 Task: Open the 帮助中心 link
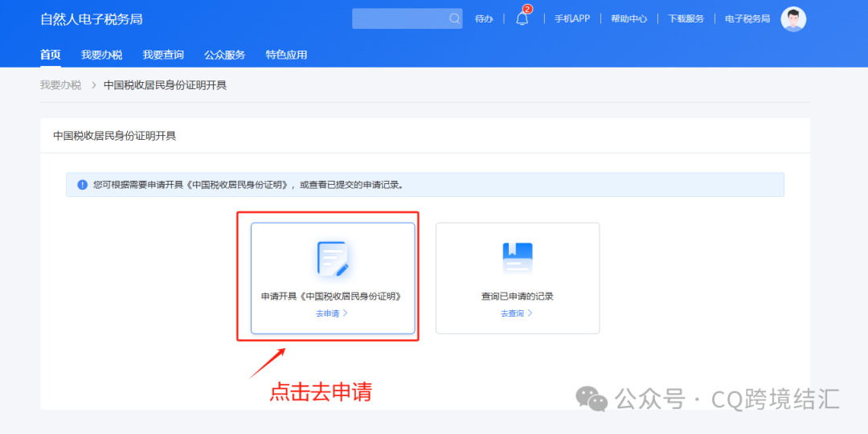point(628,18)
